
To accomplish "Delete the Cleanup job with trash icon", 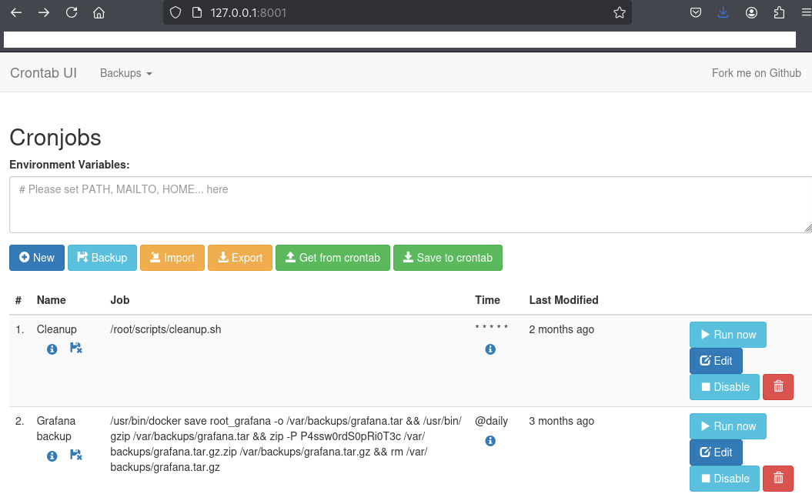I will (777, 387).
